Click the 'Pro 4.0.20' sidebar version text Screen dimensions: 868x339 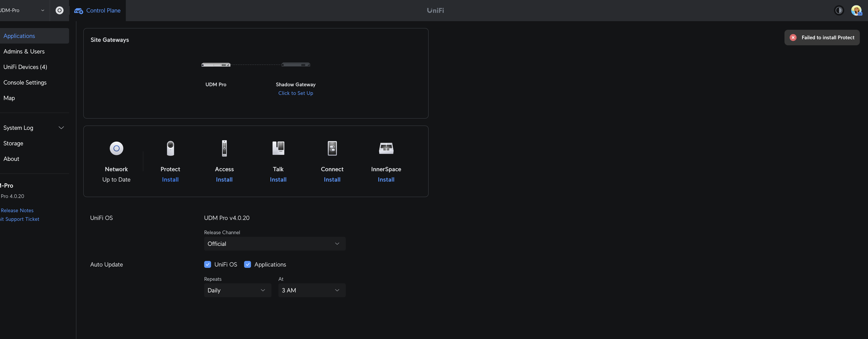point(13,196)
